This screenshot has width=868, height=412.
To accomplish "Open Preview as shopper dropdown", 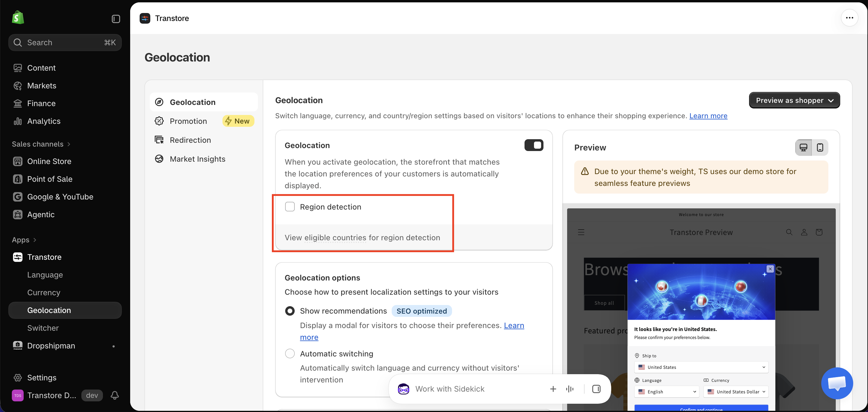I will (794, 100).
